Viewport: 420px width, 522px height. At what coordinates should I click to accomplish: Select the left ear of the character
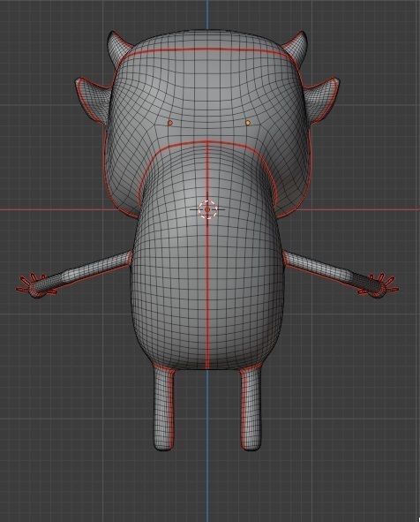tap(94, 99)
